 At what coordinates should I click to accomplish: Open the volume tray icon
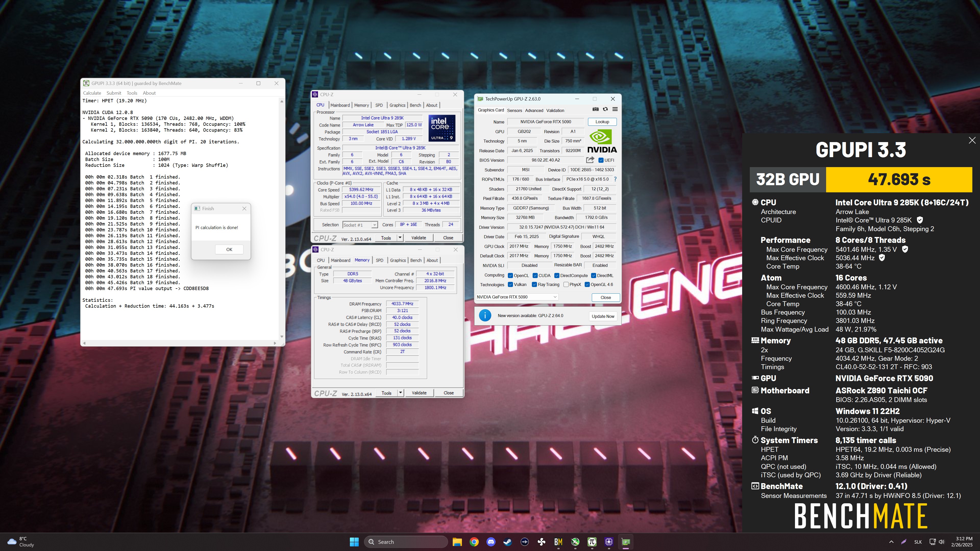click(941, 542)
